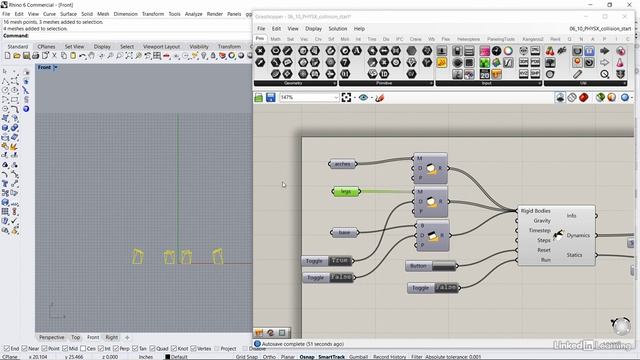Add new viewport tab with plus

127,338
